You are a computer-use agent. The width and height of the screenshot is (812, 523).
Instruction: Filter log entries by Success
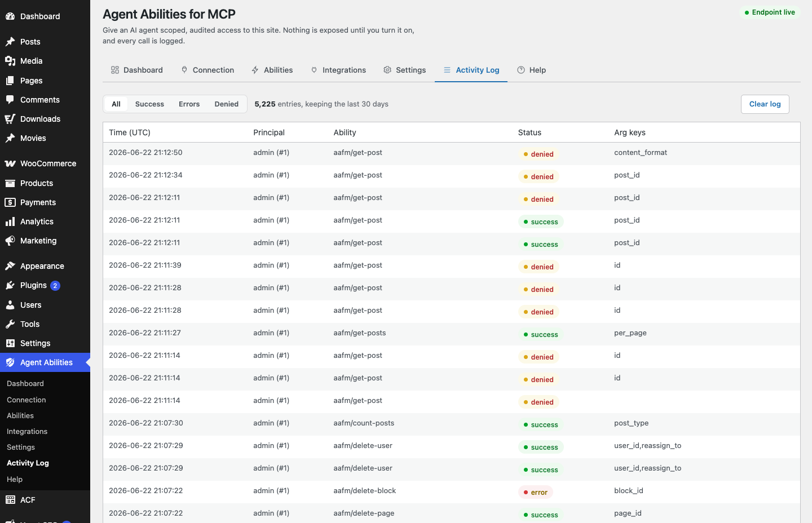(x=149, y=104)
